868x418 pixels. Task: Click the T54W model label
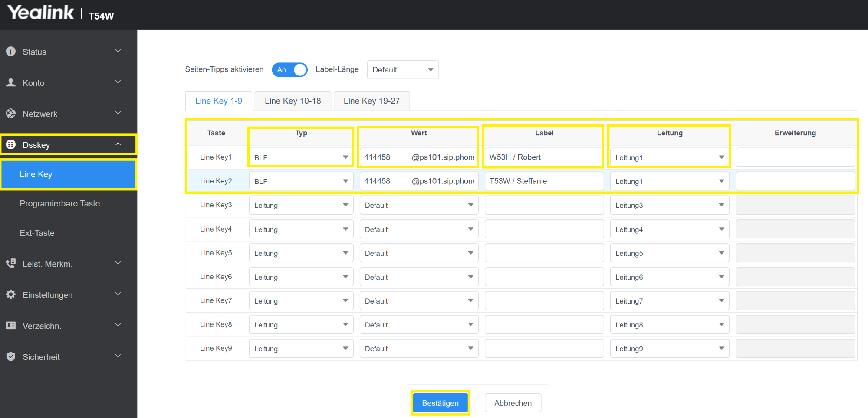click(x=101, y=16)
